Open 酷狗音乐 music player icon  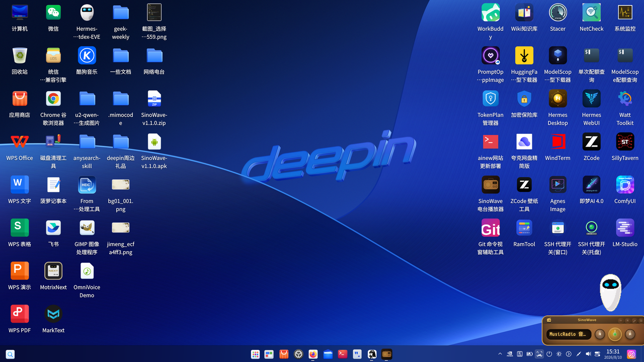[87, 55]
